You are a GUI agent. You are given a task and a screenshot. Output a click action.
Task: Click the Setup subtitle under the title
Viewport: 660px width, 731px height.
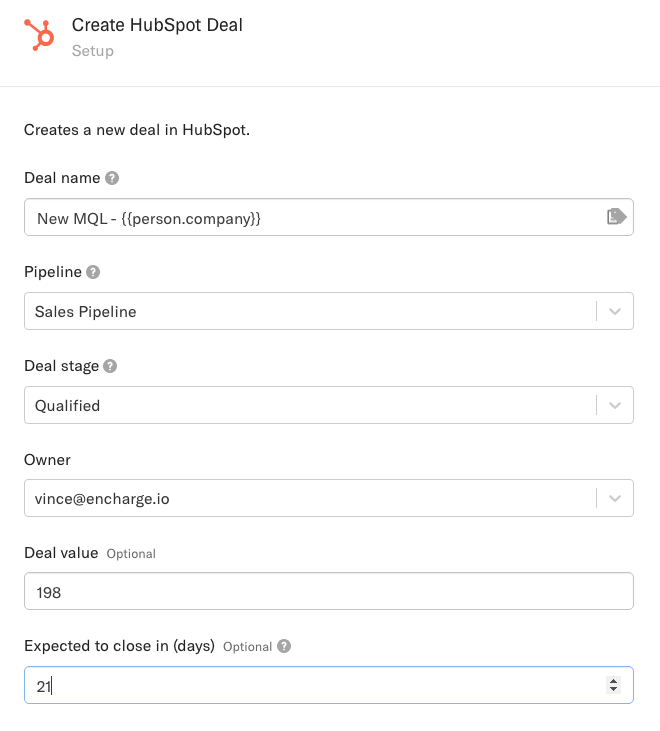pos(92,50)
